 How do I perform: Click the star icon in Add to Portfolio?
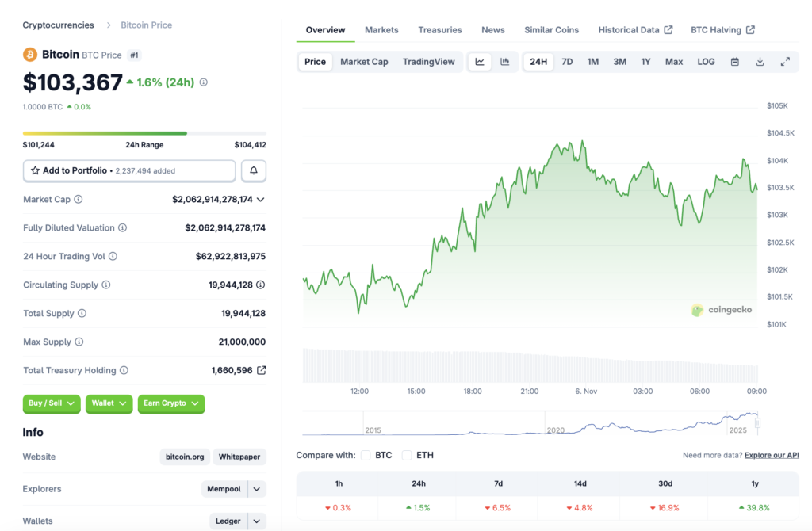[x=34, y=170]
